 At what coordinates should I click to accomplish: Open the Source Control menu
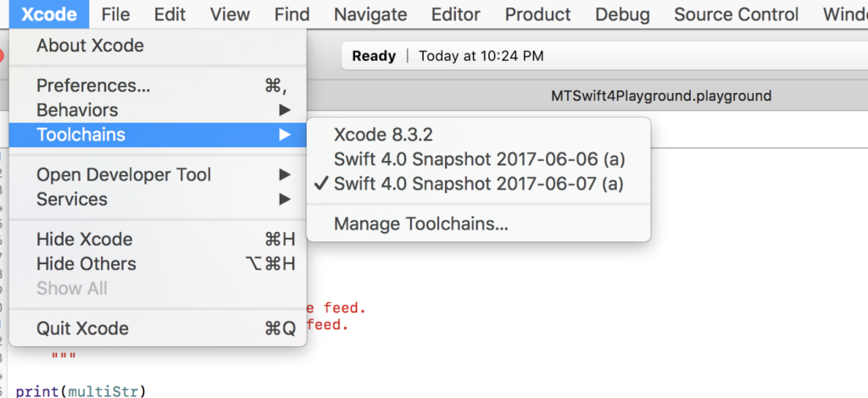736,14
